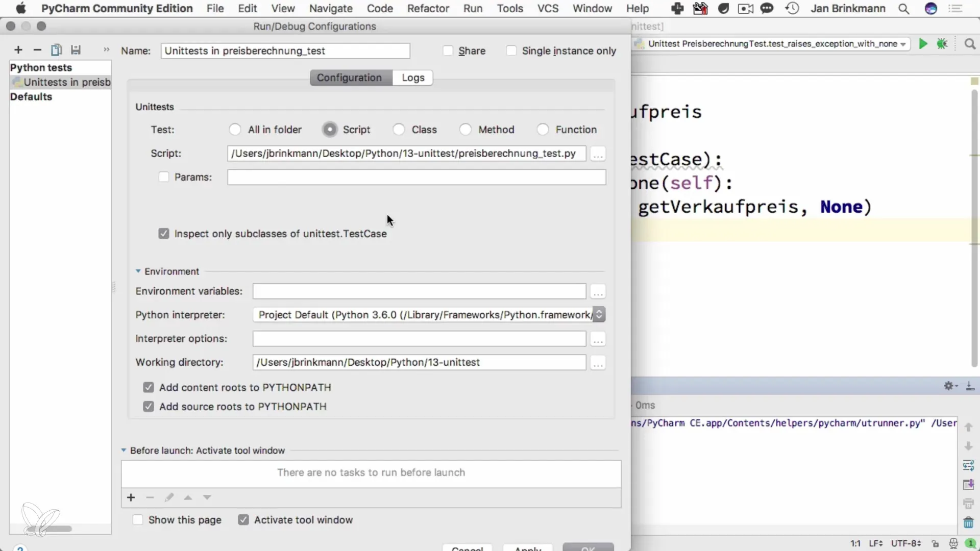Viewport: 980px width, 551px height.
Task: Click the hide run panel download-arrow icon
Action: pos(970,386)
